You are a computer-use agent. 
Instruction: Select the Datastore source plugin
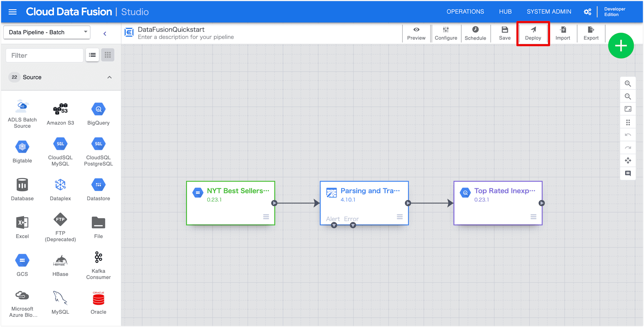[x=99, y=190]
